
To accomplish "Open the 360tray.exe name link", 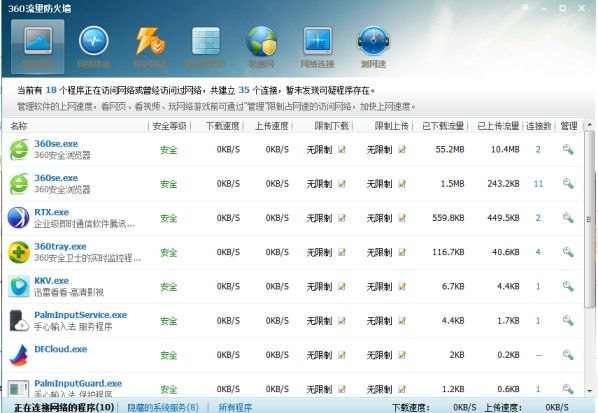I will [x=60, y=246].
